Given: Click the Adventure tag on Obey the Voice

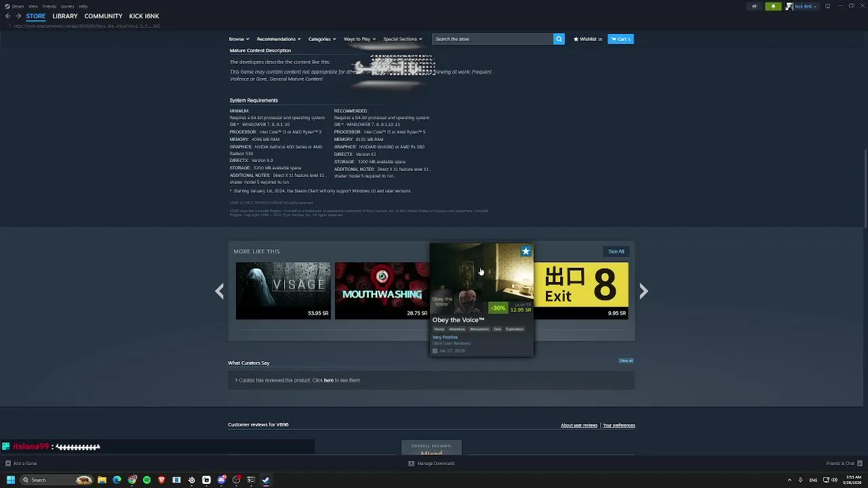Looking at the screenshot, I should [x=457, y=329].
